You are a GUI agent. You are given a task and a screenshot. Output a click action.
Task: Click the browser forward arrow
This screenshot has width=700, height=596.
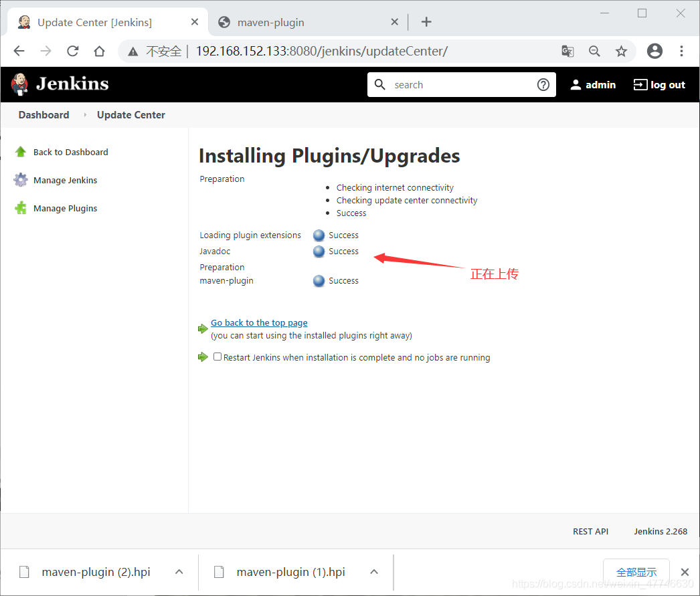(46, 51)
